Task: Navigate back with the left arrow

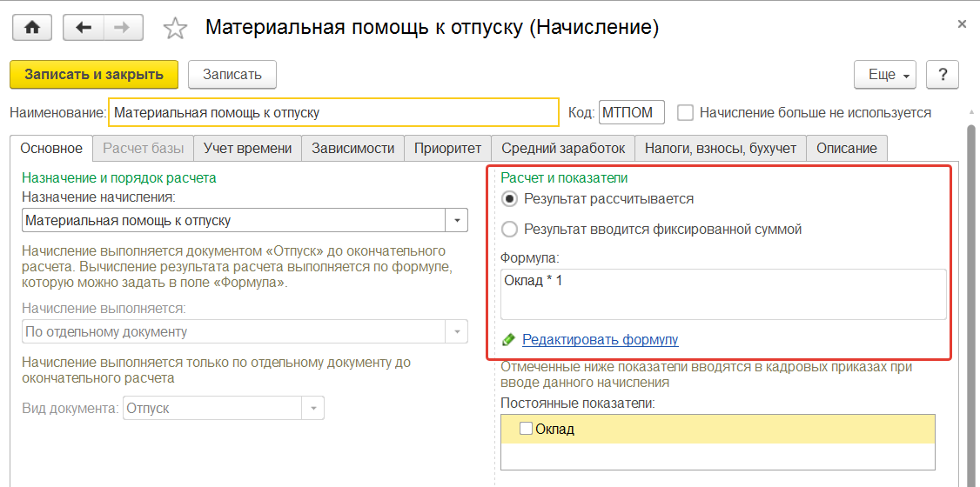Action: point(84,28)
